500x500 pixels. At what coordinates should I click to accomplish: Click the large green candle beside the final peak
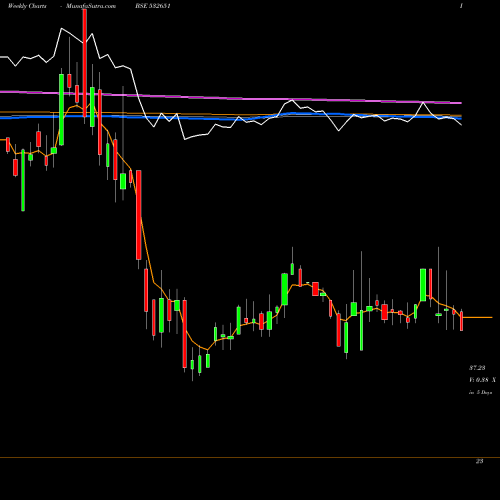tap(423, 285)
